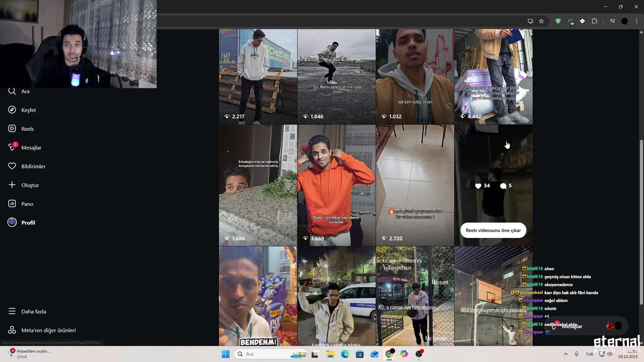Open reel thumbnail with 1.684 views
Viewport: 644px width, 362px height.
(258, 185)
